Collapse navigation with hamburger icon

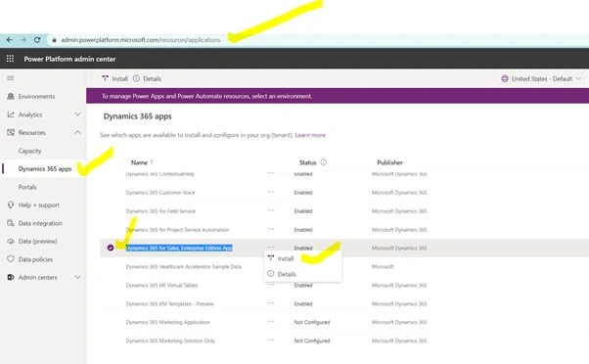click(11, 78)
